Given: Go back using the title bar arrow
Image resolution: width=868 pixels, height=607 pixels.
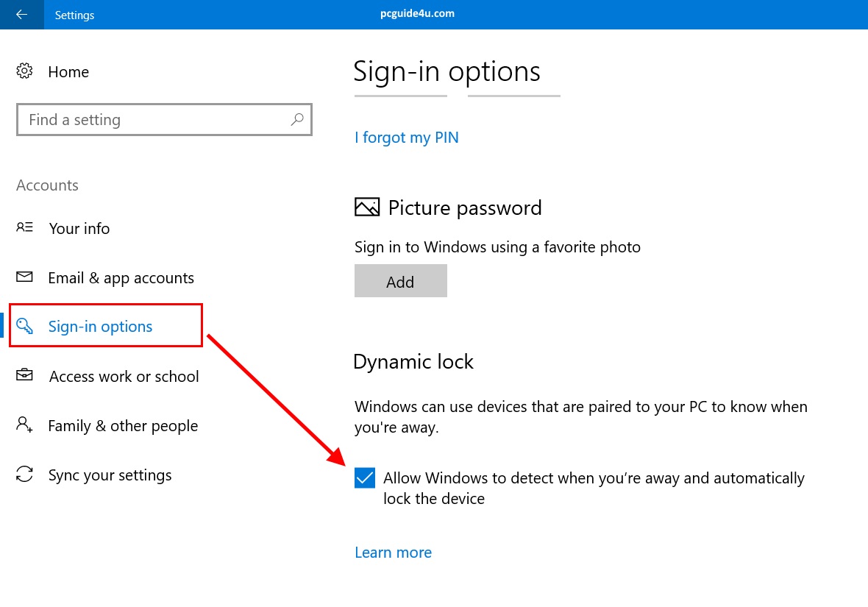Looking at the screenshot, I should pos(21,15).
